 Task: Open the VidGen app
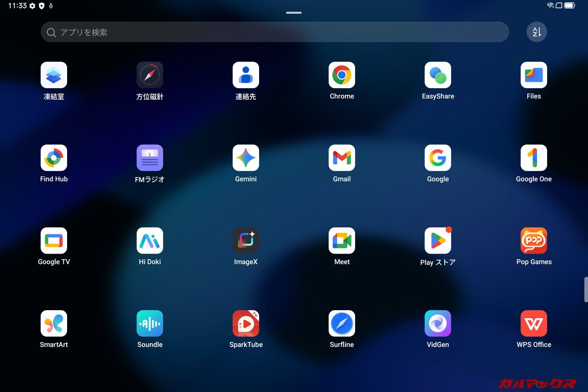tap(438, 324)
